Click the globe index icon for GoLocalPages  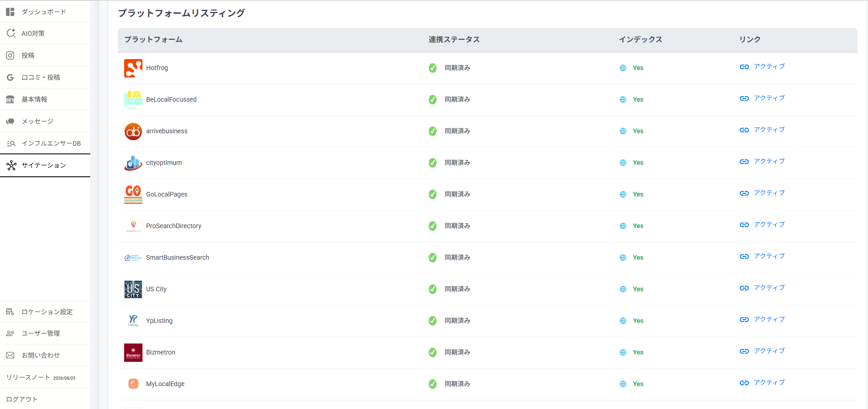[x=623, y=195]
